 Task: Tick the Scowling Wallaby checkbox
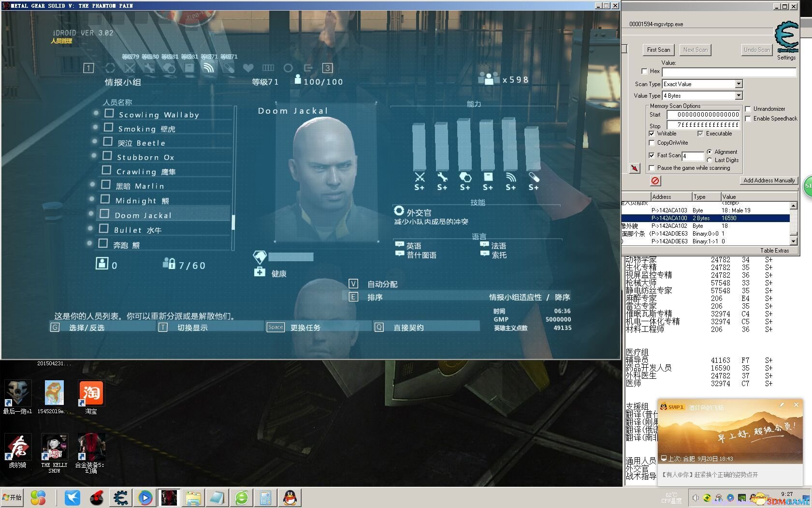point(109,114)
